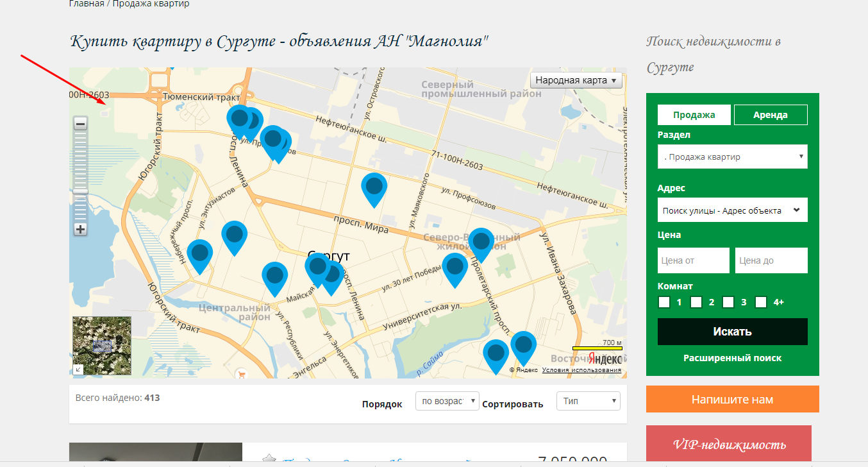
Task: Check the 4+ rooms checkbox
Action: [761, 302]
